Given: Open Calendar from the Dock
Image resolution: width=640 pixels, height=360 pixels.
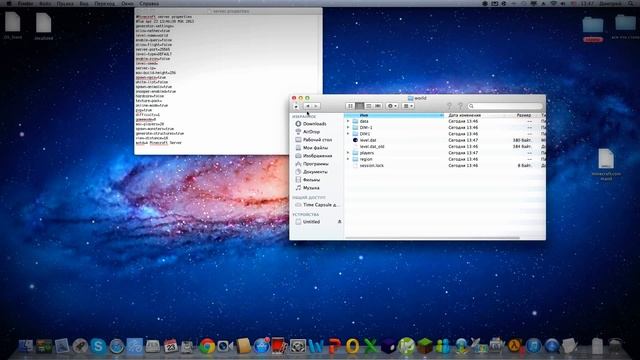Looking at the screenshot, I should click(171, 346).
